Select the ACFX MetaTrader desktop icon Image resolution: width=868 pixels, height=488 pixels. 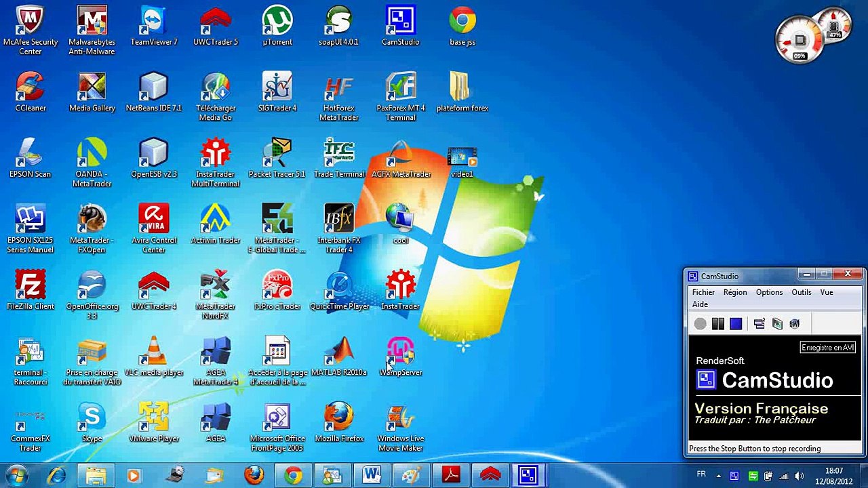tap(401, 158)
